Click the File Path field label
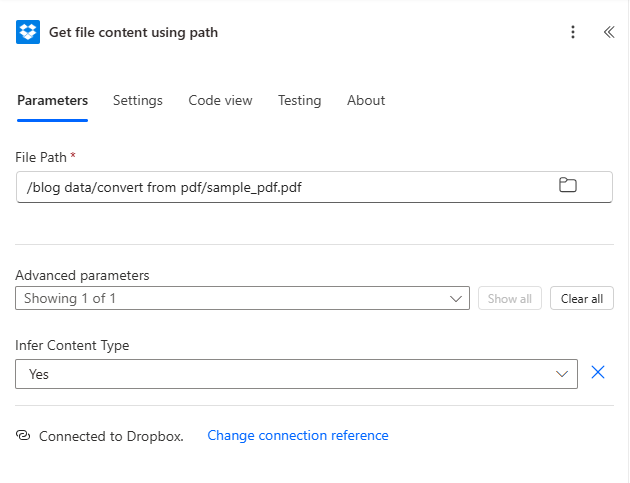 tap(42, 157)
